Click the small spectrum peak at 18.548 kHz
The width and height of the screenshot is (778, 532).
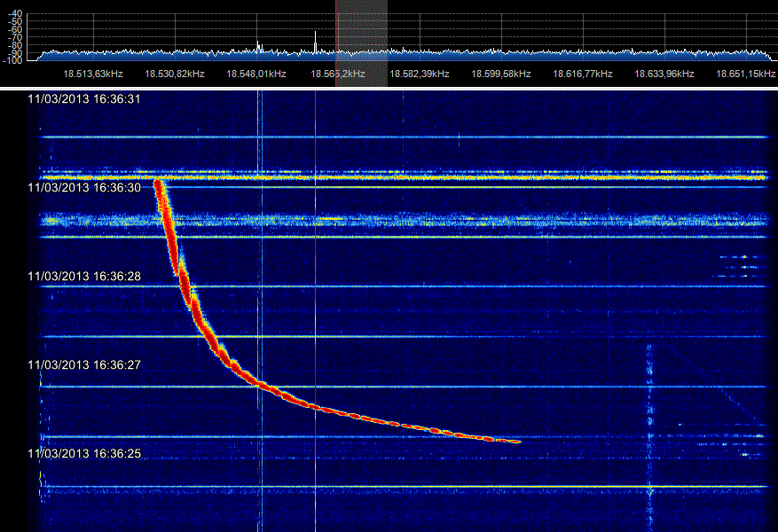click(x=258, y=47)
